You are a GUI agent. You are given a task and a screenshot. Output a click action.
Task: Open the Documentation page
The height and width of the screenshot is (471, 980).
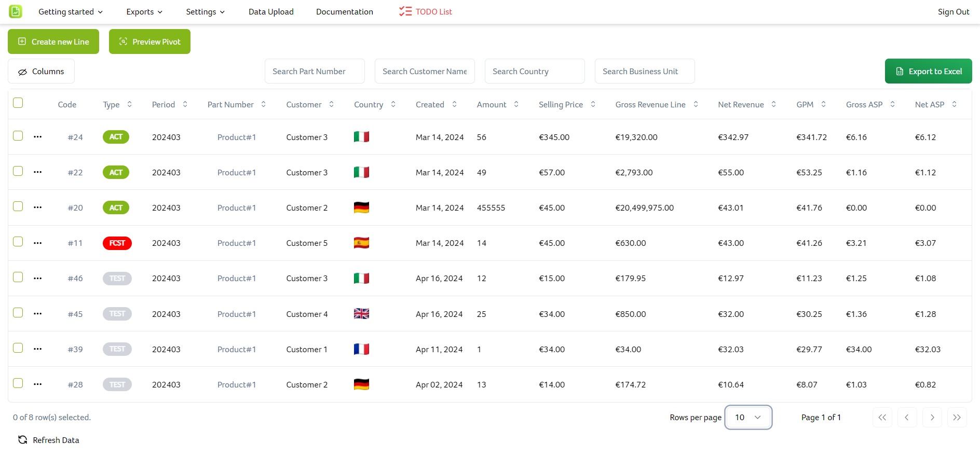click(345, 11)
